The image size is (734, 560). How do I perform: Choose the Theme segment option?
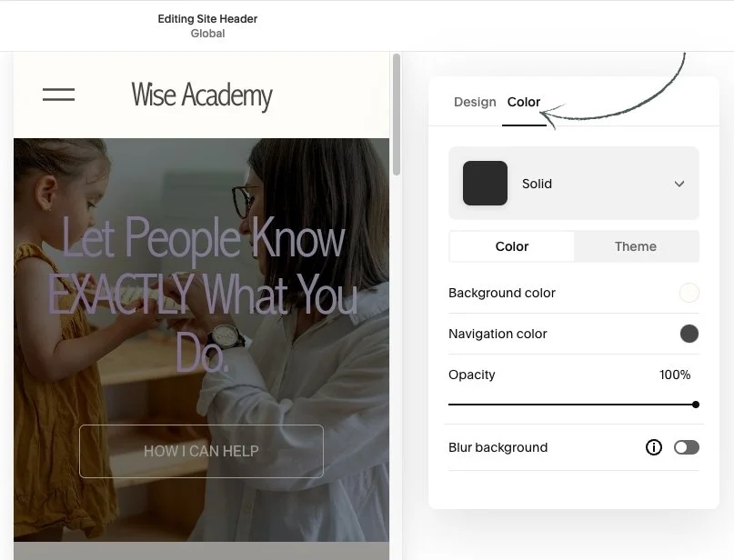pos(636,246)
